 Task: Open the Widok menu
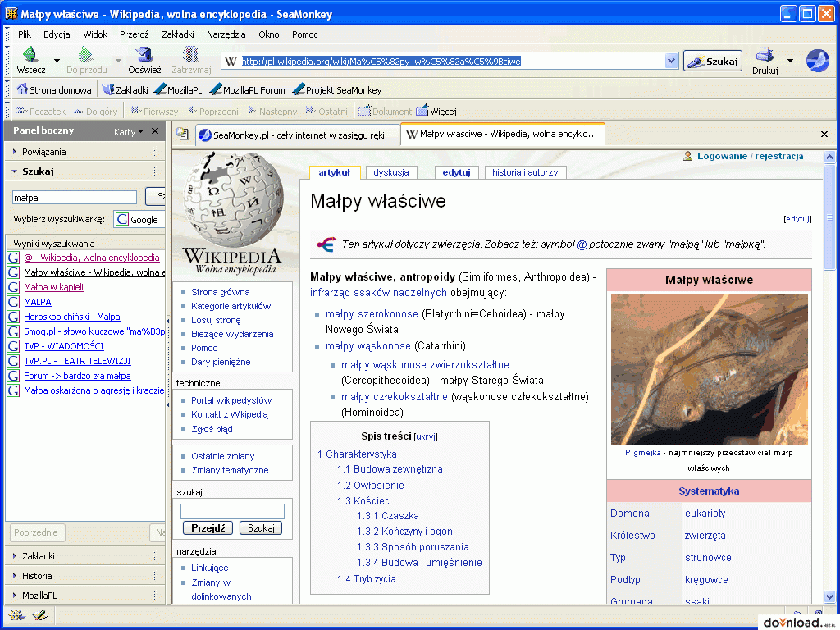[95, 34]
